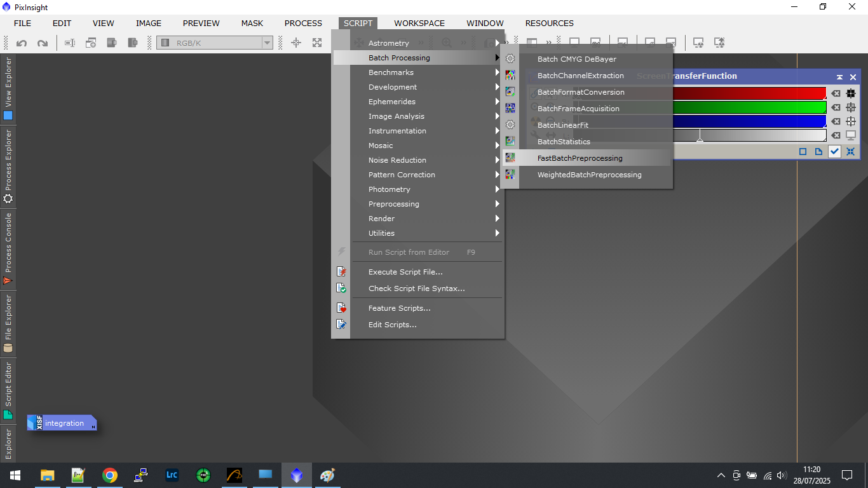Image resolution: width=868 pixels, height=488 pixels.
Task: Open the IMAGE menu
Action: pyautogui.click(x=149, y=24)
